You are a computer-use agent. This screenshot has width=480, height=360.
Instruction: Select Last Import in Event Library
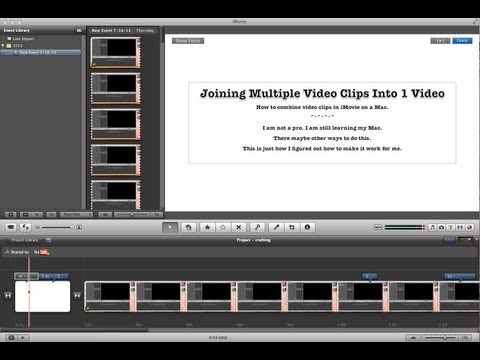(x=23, y=39)
